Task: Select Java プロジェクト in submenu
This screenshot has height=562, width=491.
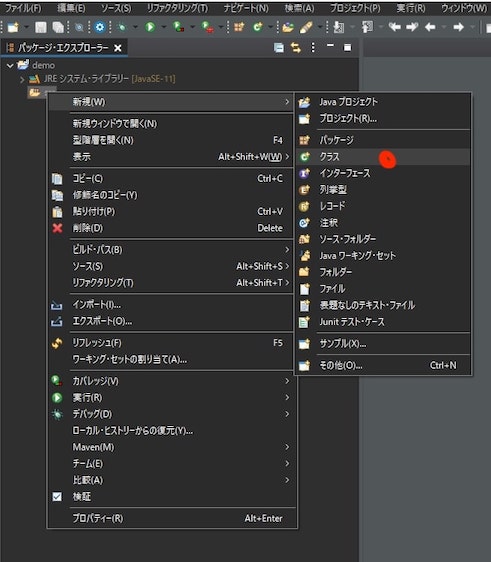Action: (x=383, y=102)
